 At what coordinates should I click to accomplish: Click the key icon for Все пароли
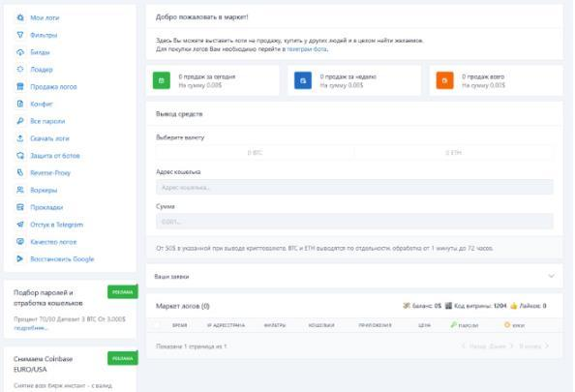click(20, 121)
